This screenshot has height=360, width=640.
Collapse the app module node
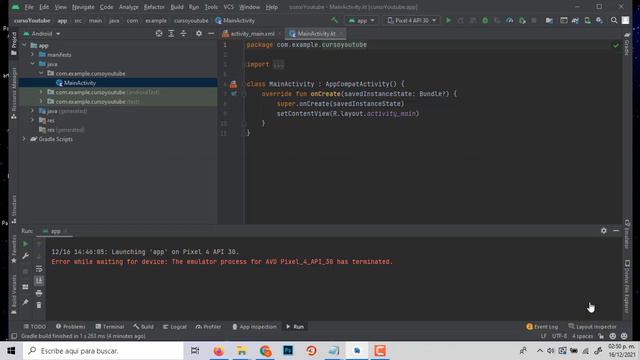pyautogui.click(x=24, y=45)
